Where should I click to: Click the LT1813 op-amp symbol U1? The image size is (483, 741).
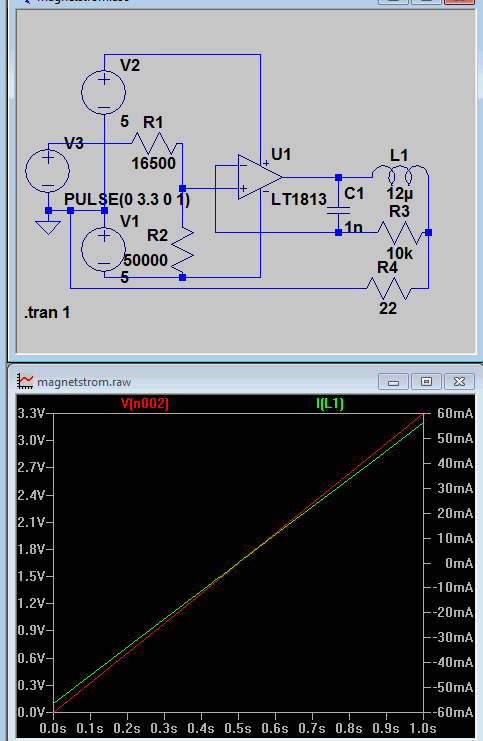[259, 177]
